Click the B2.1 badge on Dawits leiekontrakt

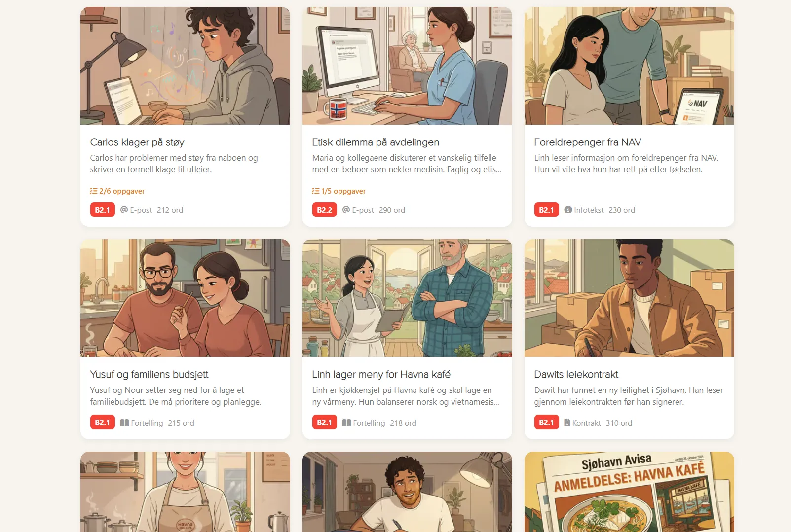pos(546,423)
